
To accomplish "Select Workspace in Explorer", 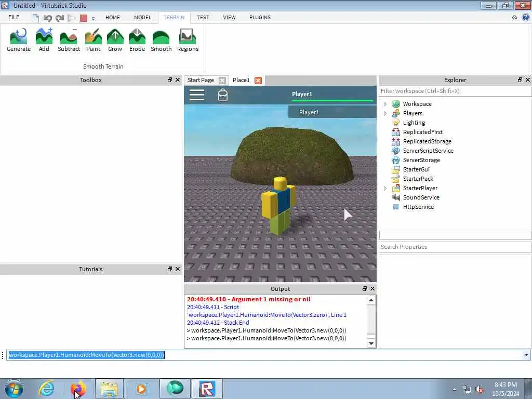I will (417, 104).
